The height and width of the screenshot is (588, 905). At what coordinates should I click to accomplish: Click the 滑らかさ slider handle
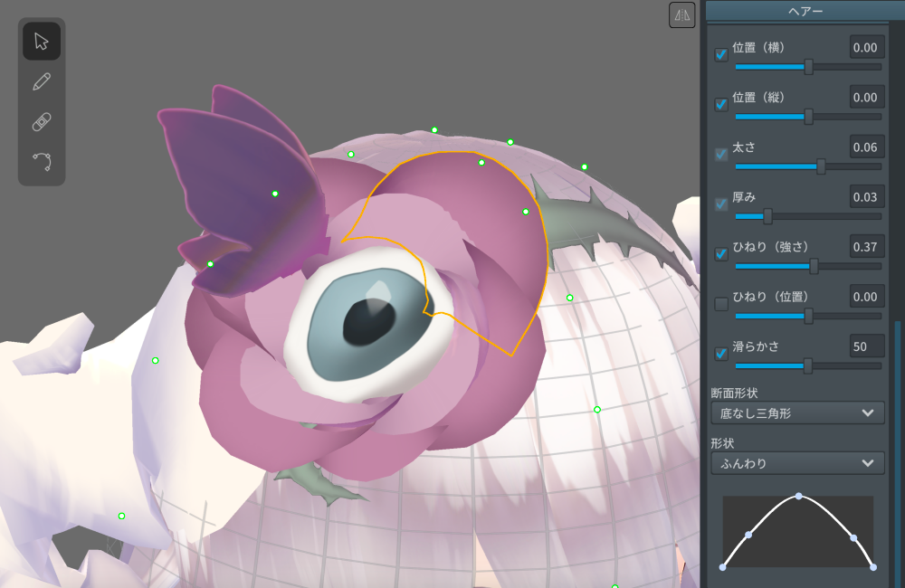[808, 365]
